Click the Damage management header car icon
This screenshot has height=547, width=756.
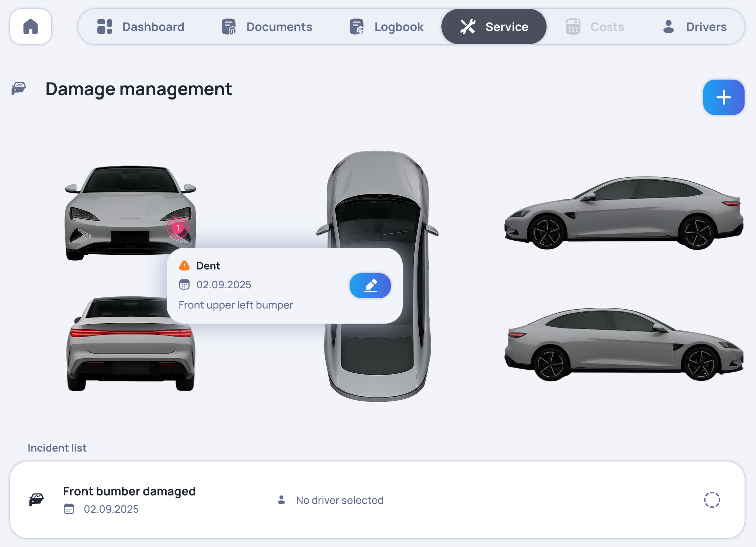(19, 88)
